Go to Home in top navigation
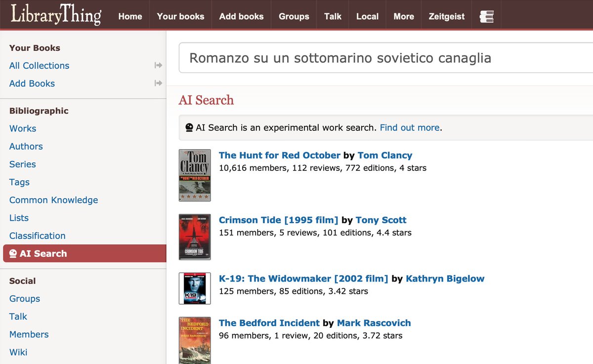This screenshot has height=364, width=593. coord(130,16)
